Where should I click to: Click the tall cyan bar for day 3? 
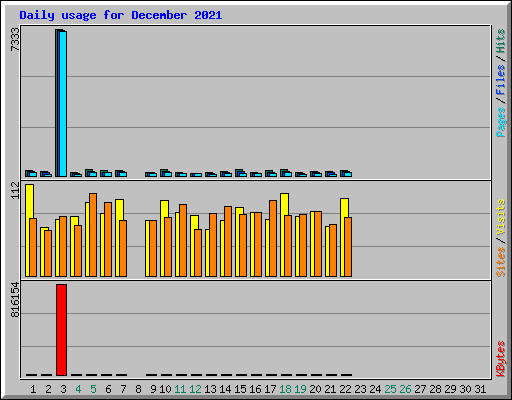point(63,104)
